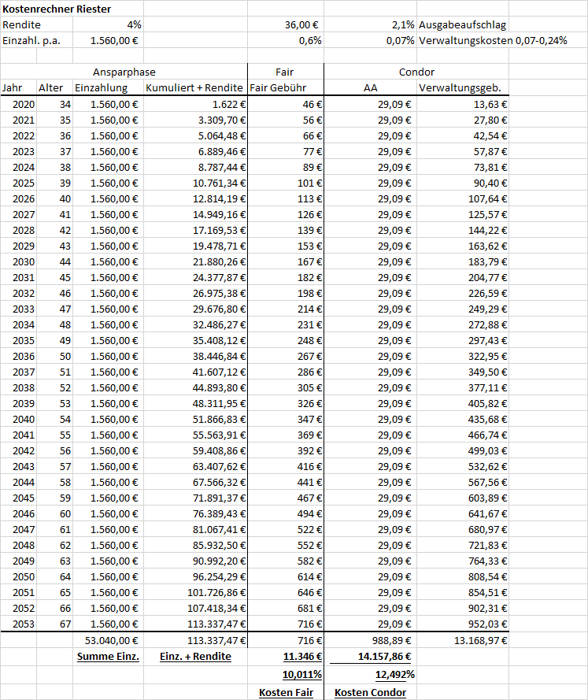The image size is (588, 700).
Task: Click the Rendite 4% value cell
Action: point(108,24)
